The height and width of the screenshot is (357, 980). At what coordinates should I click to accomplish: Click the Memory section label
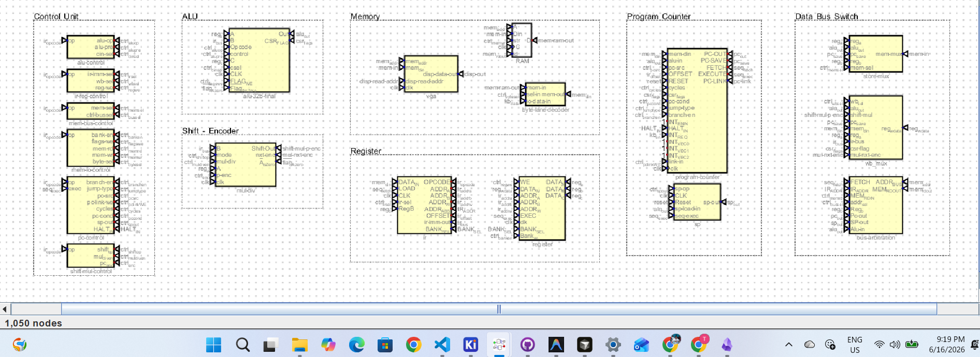tap(365, 17)
